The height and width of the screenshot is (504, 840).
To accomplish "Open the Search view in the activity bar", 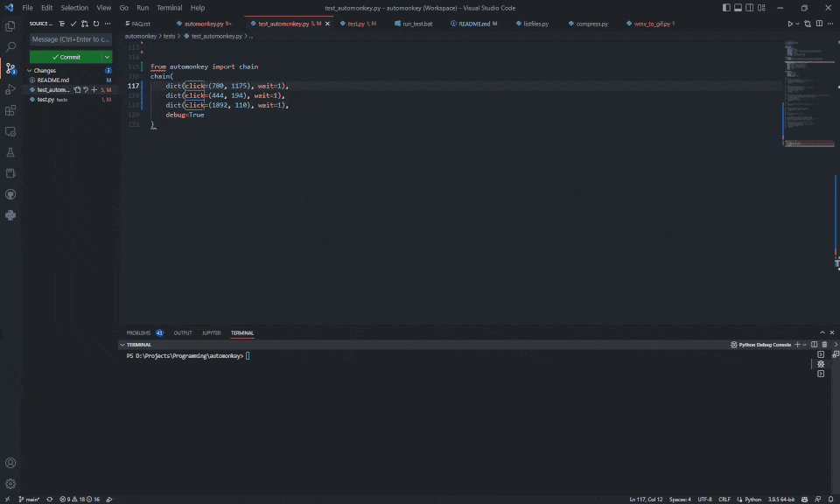I will (x=10, y=45).
